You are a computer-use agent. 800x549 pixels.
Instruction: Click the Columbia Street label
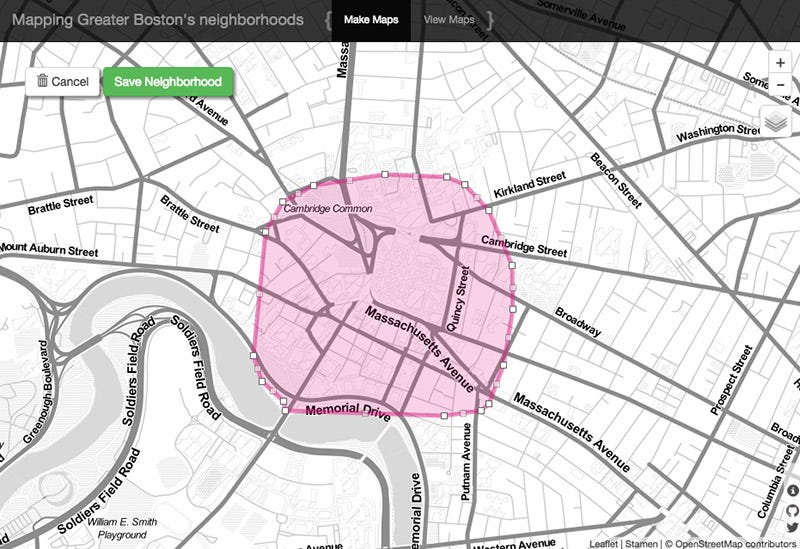pyautogui.click(x=777, y=481)
